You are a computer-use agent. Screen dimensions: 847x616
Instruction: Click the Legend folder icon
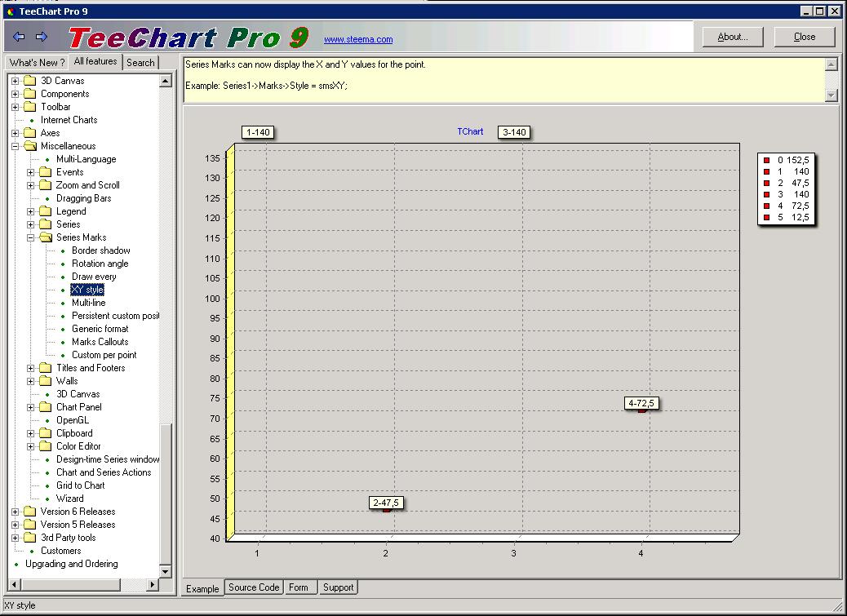[x=46, y=211]
